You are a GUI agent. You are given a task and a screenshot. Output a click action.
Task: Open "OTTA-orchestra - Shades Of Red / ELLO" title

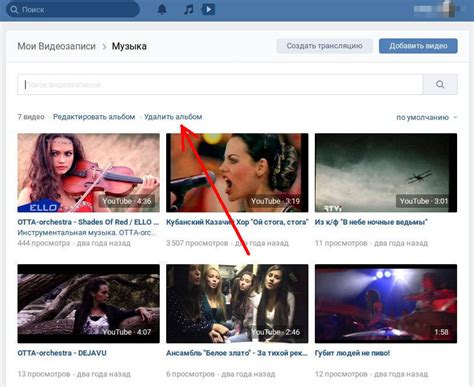click(x=88, y=222)
